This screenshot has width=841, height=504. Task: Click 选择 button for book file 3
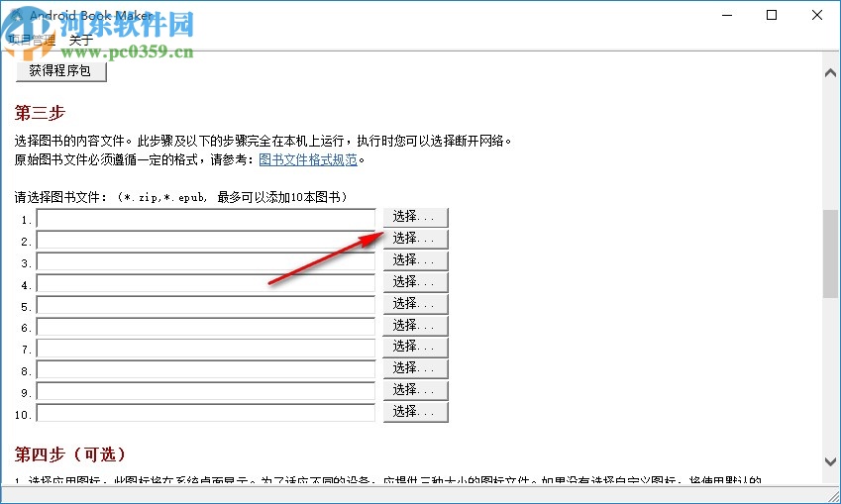tap(415, 260)
